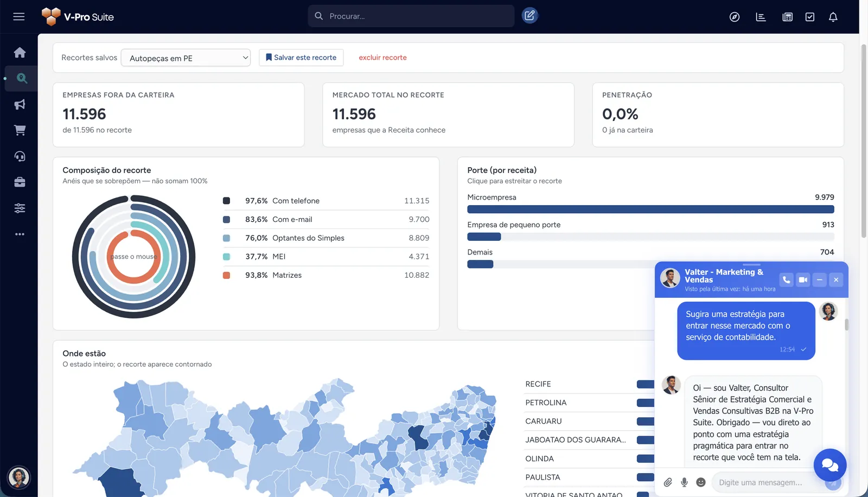Click the floating chat bubbles button
Viewport: 868px width, 497px height.
pos(830,465)
